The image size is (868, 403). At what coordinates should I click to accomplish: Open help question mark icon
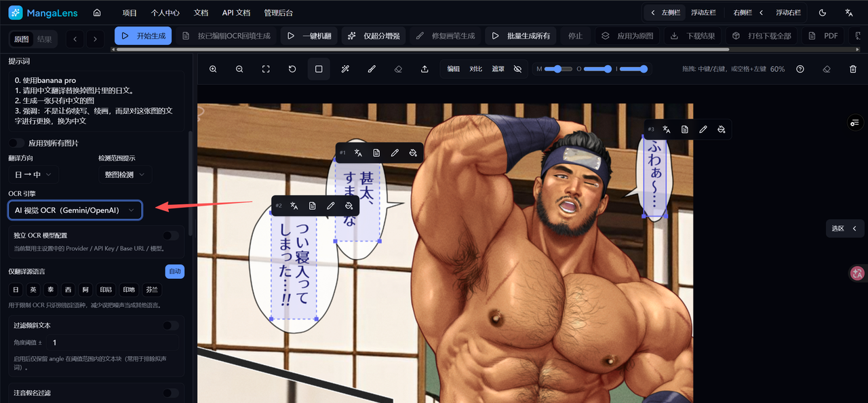coord(800,69)
